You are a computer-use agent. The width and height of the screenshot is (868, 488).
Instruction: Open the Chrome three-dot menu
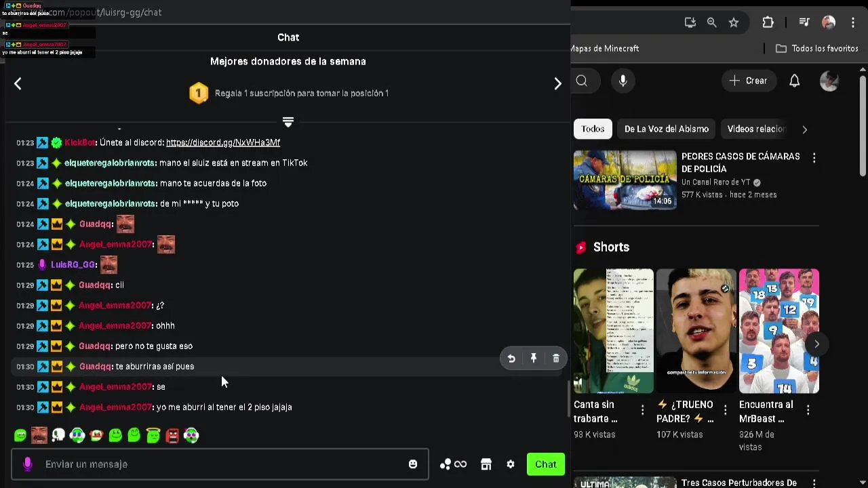point(853,22)
